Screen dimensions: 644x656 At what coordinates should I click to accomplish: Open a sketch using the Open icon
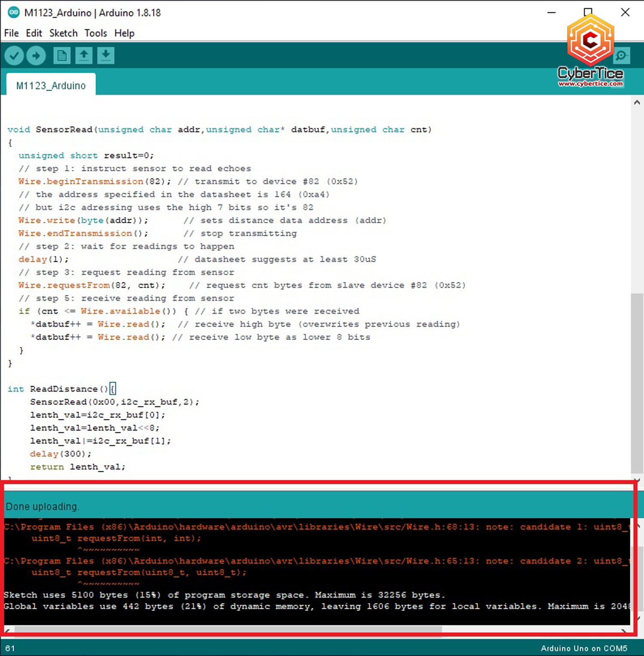click(84, 55)
